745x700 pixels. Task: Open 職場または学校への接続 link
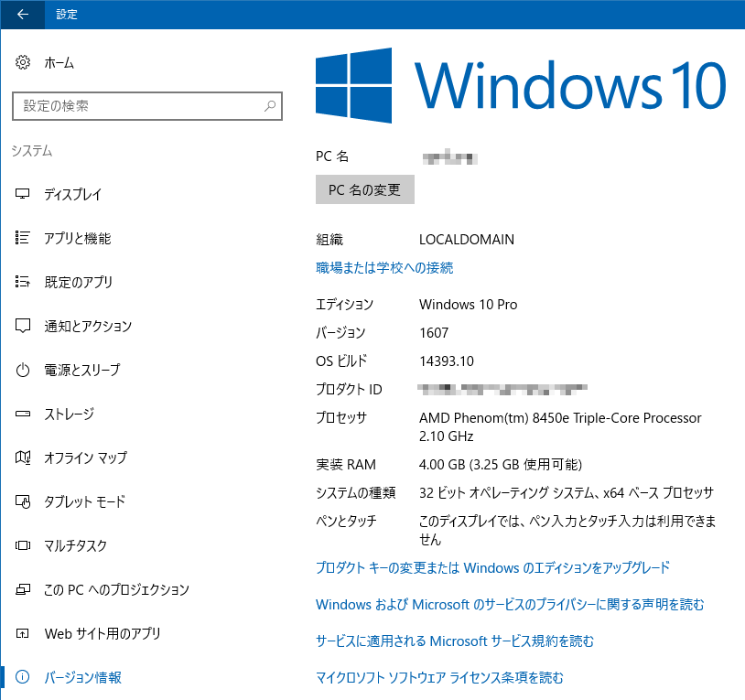pyautogui.click(x=384, y=268)
